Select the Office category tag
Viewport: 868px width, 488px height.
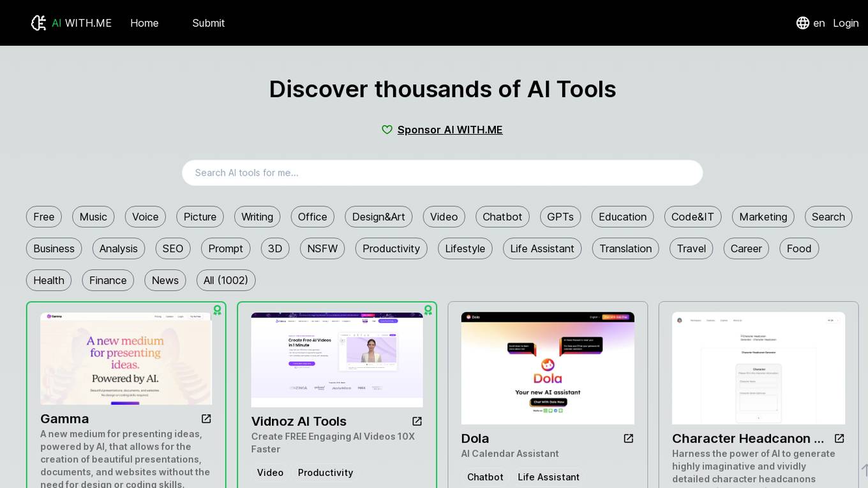[313, 217]
